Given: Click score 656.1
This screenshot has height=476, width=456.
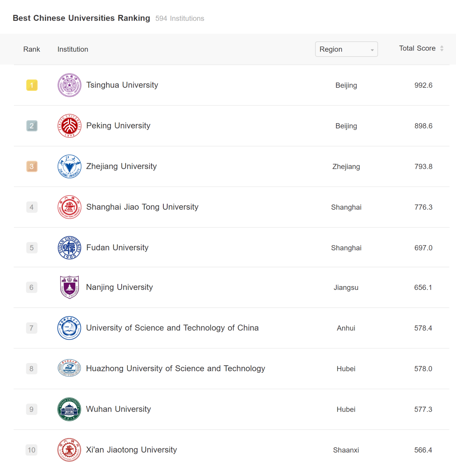Looking at the screenshot, I should coord(423,288).
